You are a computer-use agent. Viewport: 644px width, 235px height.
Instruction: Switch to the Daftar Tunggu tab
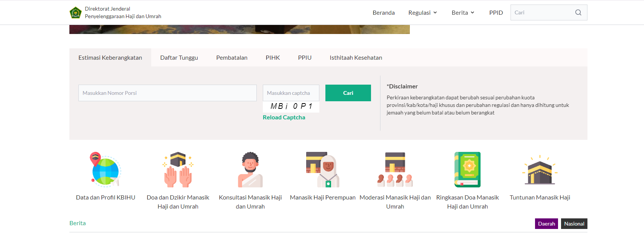(x=179, y=58)
